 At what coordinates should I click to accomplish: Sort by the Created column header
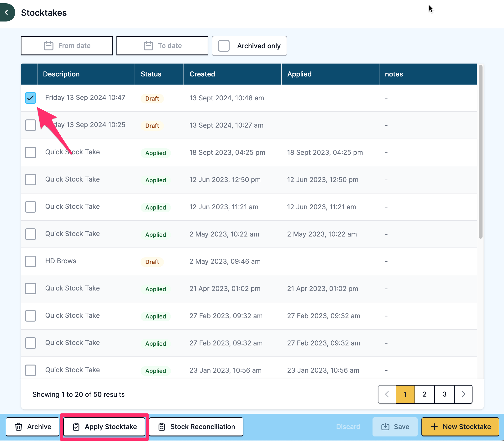tap(232, 74)
